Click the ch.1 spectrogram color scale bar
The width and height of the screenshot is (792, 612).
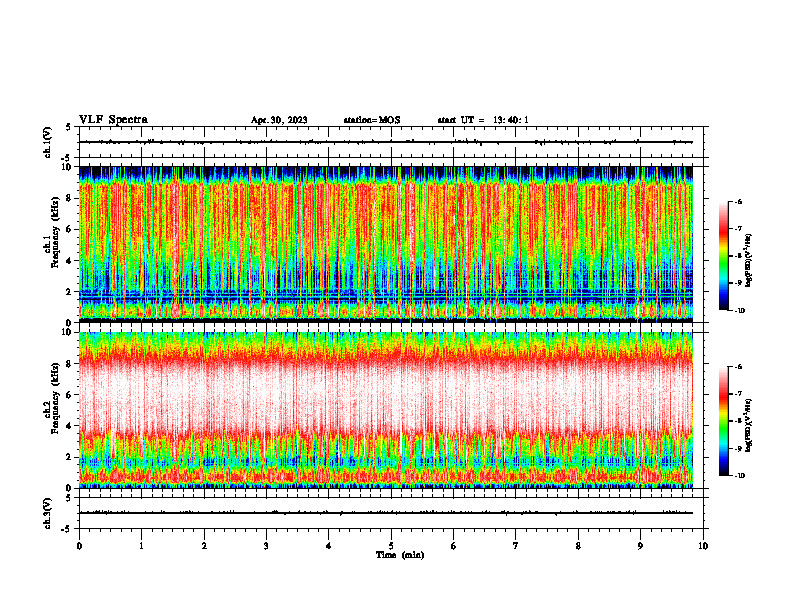[723, 256]
